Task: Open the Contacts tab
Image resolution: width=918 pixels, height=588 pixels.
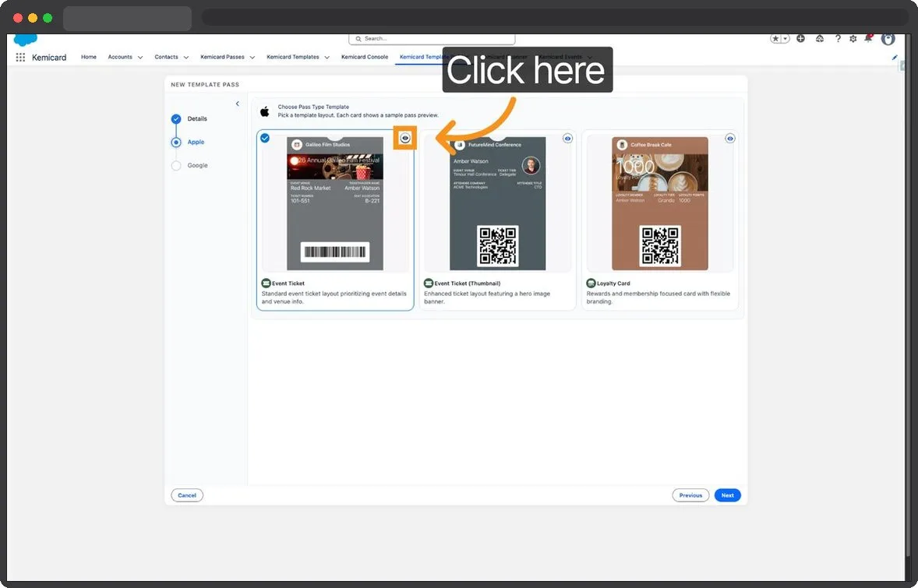Action: point(166,57)
